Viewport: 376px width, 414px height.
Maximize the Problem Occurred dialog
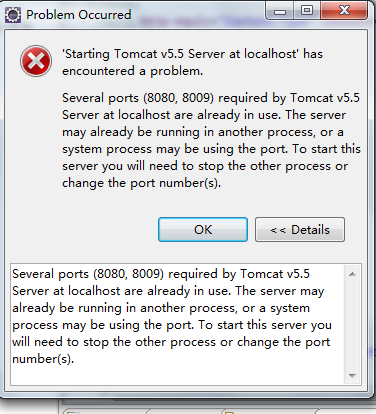tap(307, 11)
